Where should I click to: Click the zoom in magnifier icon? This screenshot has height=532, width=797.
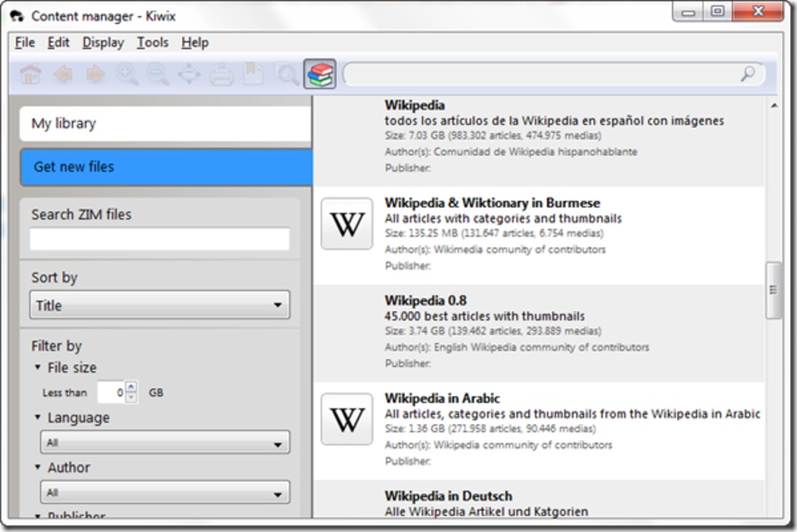point(127,75)
